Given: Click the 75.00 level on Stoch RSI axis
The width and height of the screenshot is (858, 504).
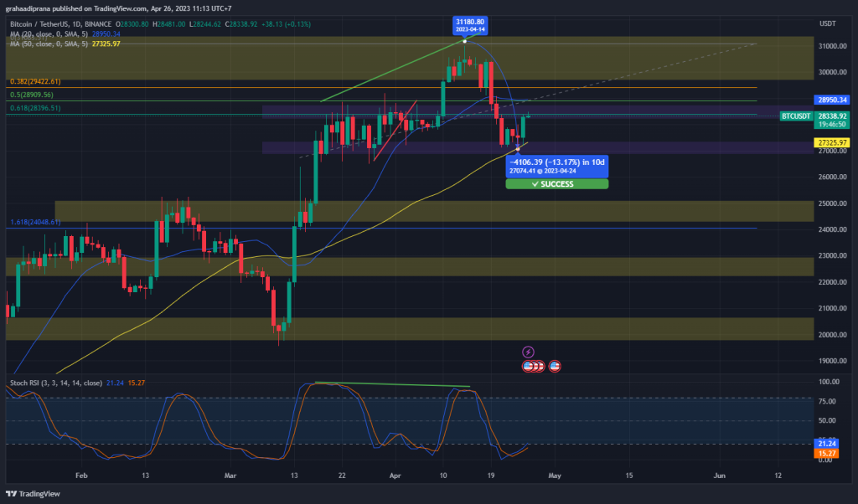Looking at the screenshot, I should 827,401.
